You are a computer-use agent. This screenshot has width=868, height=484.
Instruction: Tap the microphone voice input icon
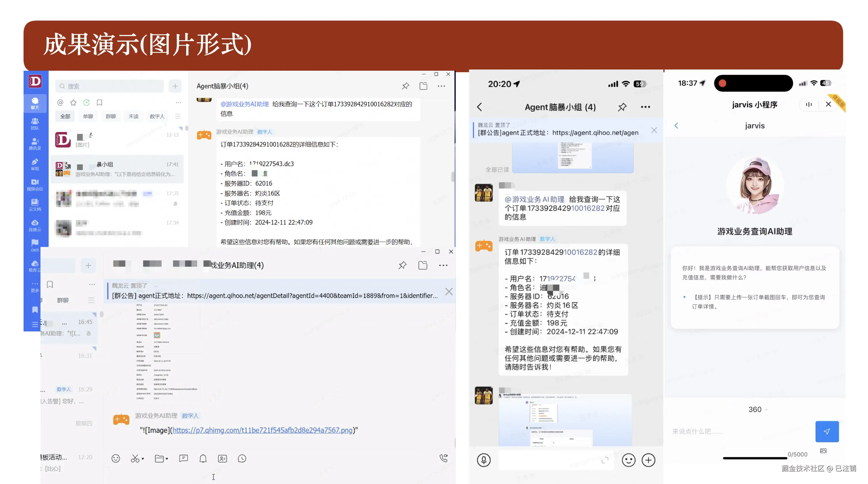(483, 460)
